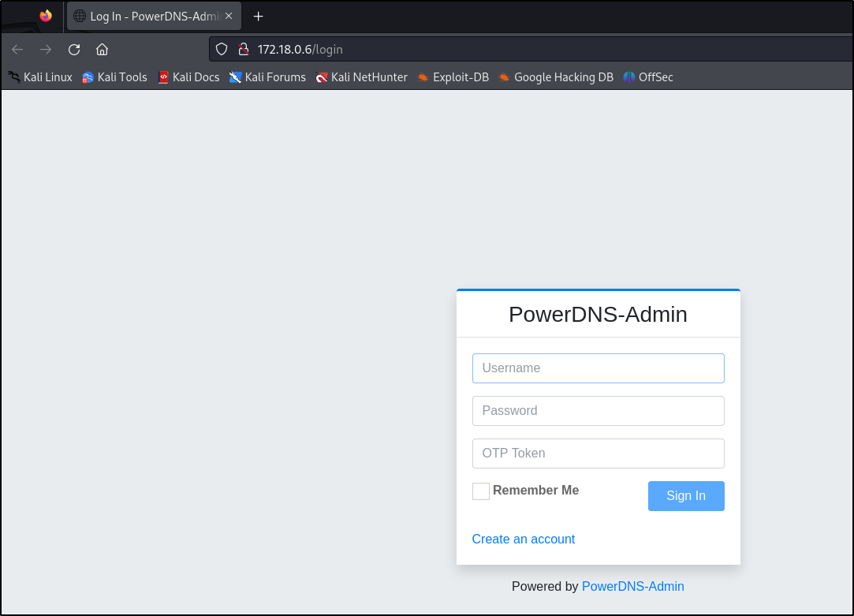The width and height of the screenshot is (854, 616).
Task: Open a new tab with plus icon
Action: (x=258, y=17)
